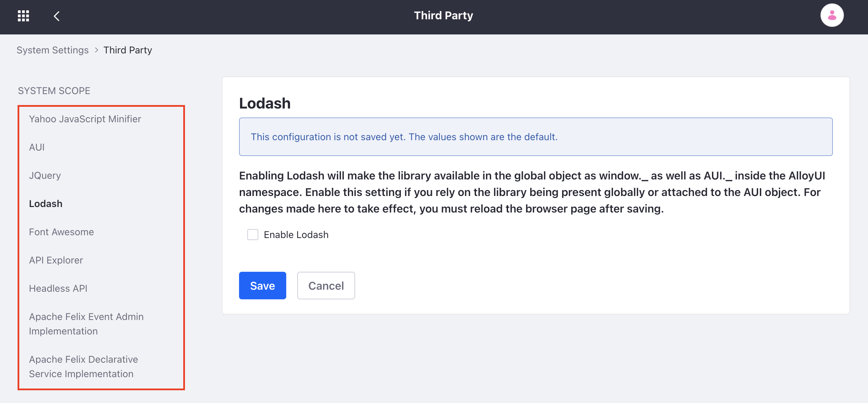Select Yahoo JavaScript Minifier in sidebar
This screenshot has height=403, width=868.
pyautogui.click(x=85, y=119)
